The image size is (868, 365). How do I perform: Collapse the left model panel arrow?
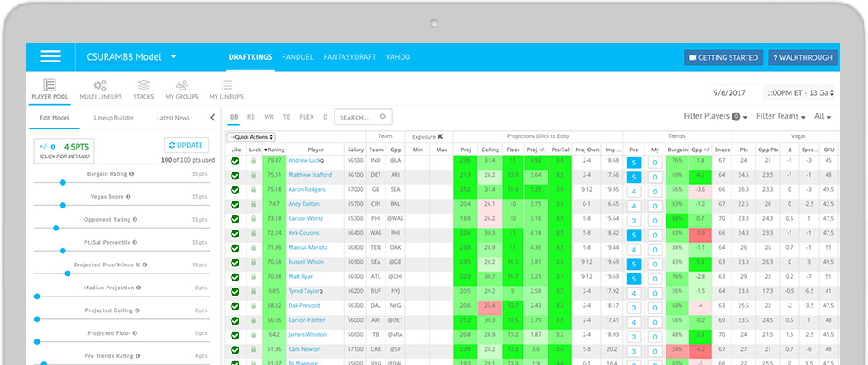pyautogui.click(x=213, y=117)
